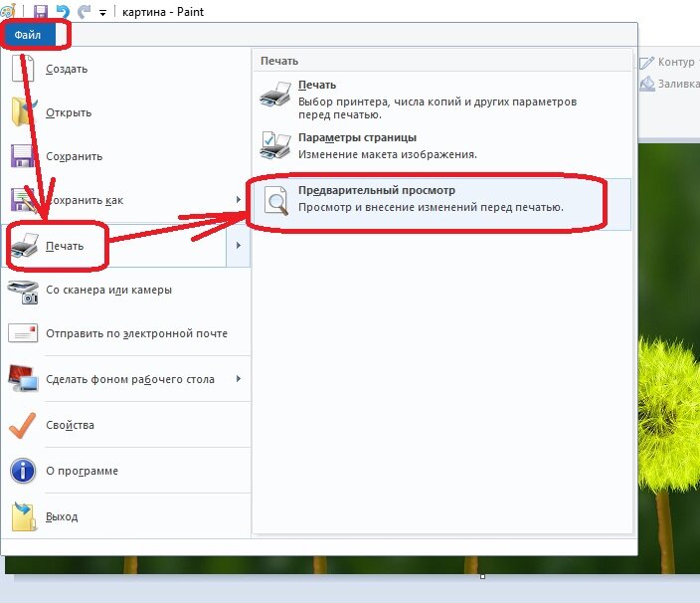Image resolution: width=700 pixels, height=603 pixels.
Task: Select Печать option describing printer choice
Action: pos(441,100)
